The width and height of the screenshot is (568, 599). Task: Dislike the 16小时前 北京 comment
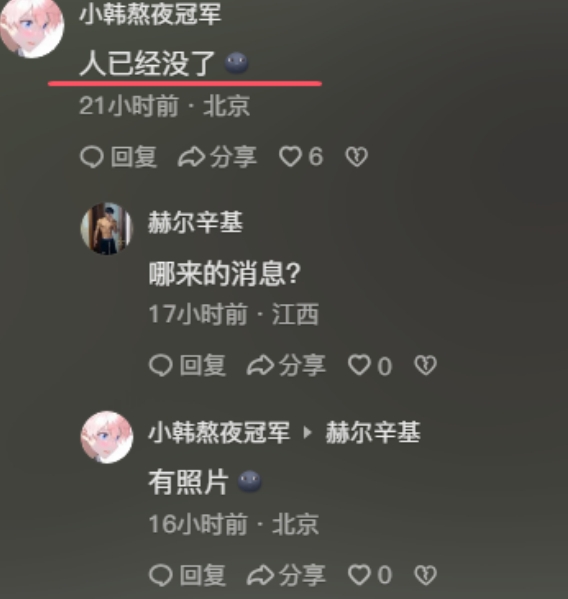click(x=425, y=575)
